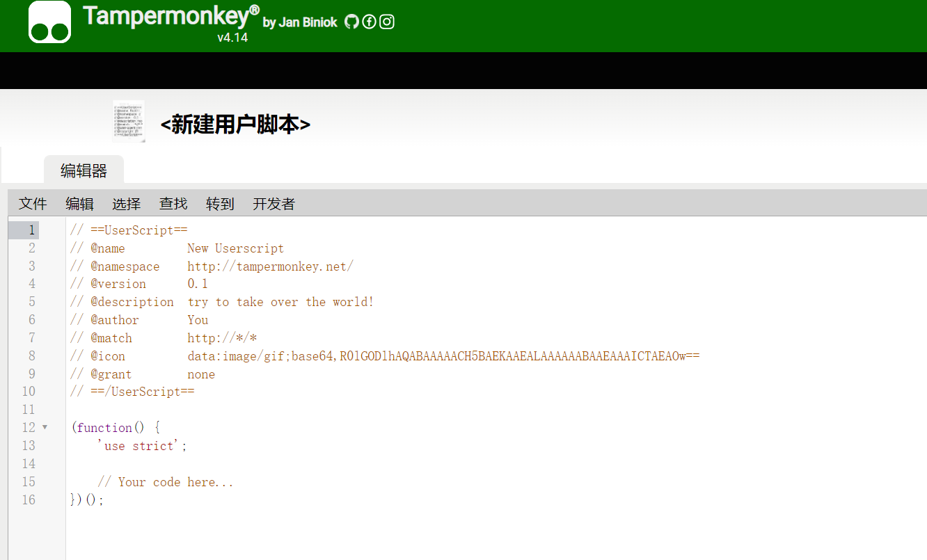Image resolution: width=927 pixels, height=560 pixels.
Task: Click the 'use strict' statement
Action: (x=142, y=446)
